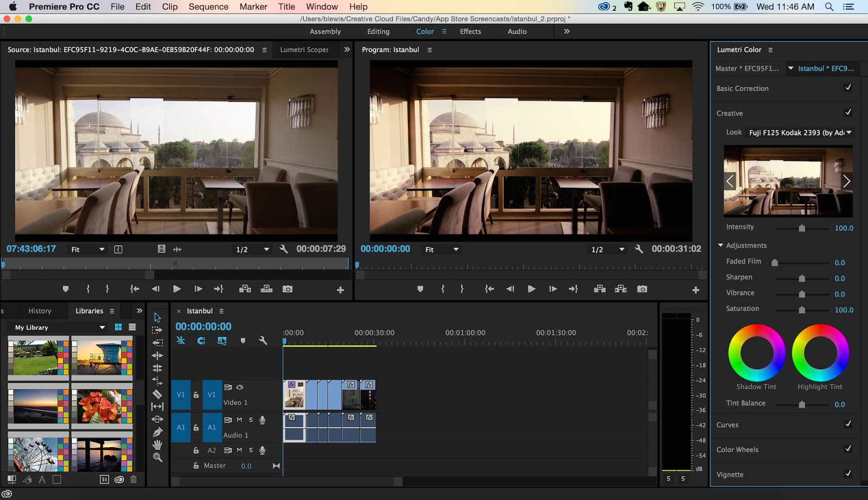This screenshot has width=868, height=500.
Task: Select the Track Select Forward tool
Action: tap(157, 330)
